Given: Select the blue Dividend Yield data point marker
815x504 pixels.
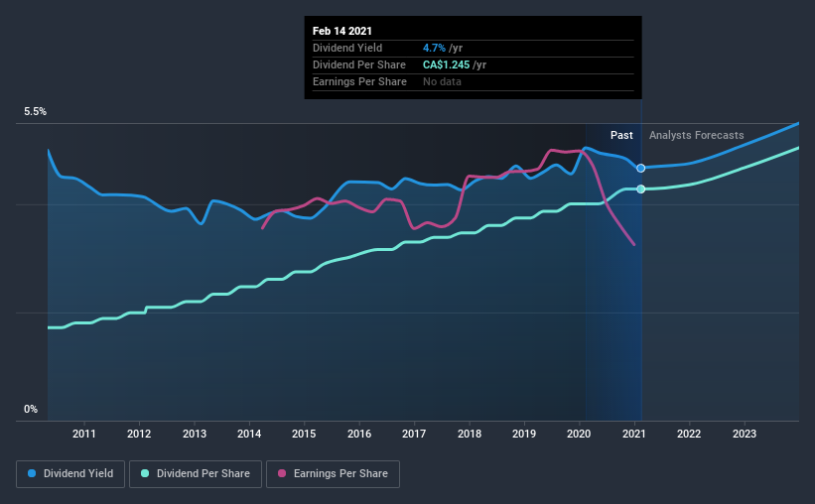Looking at the screenshot, I should pos(641,168).
